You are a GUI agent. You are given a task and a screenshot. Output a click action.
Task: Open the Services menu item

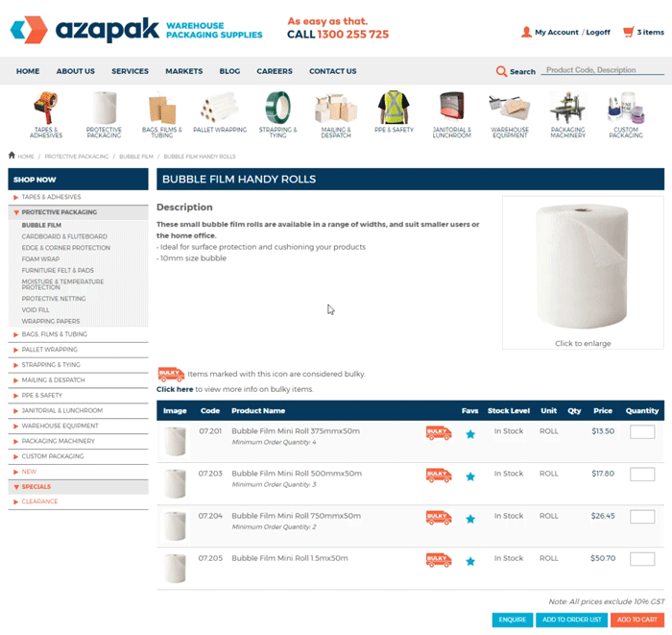point(130,71)
